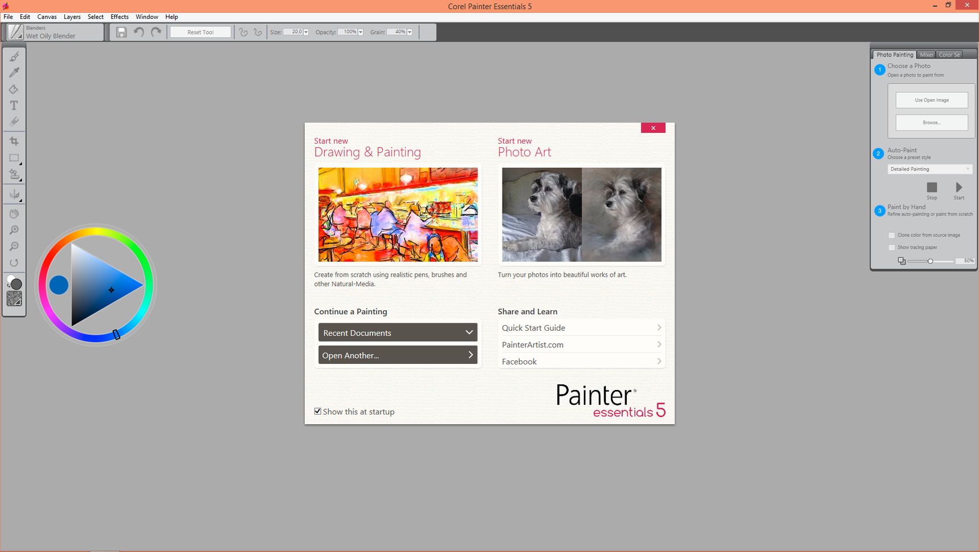Viewport: 980px width, 552px height.
Task: Open the Help menu
Action: [171, 17]
